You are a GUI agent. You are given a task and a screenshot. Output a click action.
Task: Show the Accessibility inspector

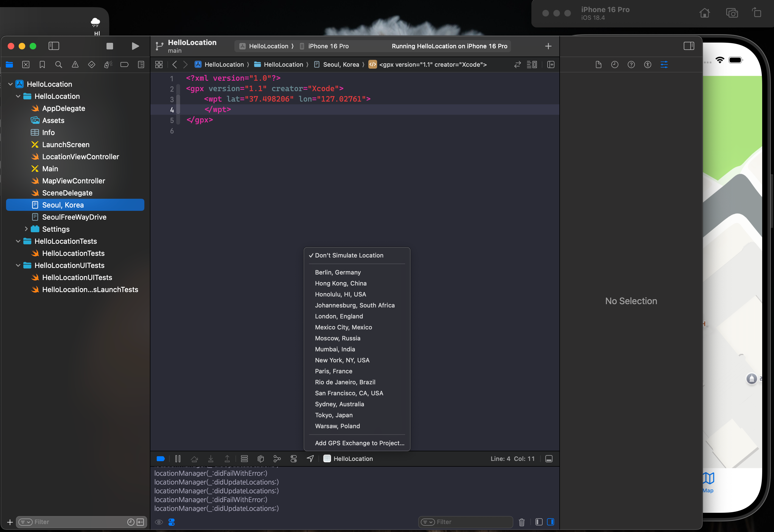[x=647, y=65]
